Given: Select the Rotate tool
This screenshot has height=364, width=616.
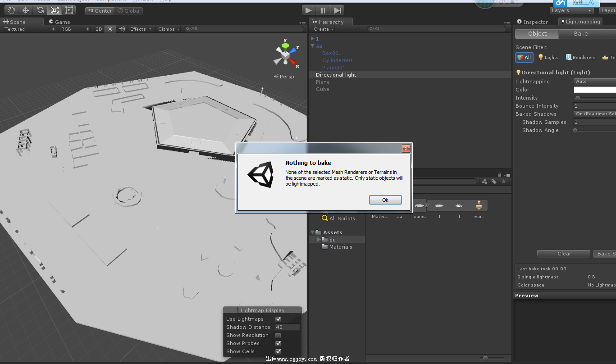Looking at the screenshot, I should click(x=40, y=10).
